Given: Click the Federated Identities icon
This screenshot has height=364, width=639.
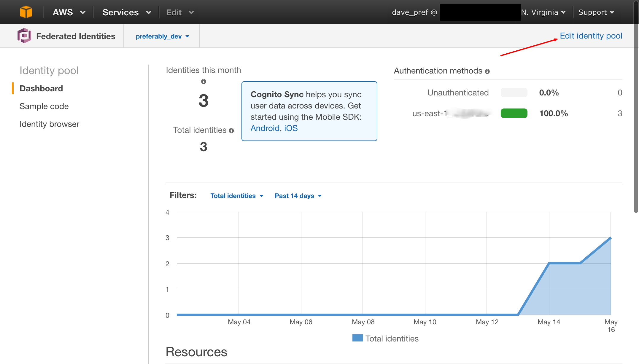Looking at the screenshot, I should (x=23, y=36).
